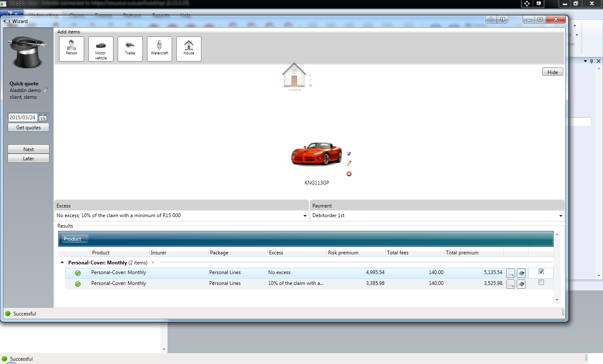Click the quote date input field
Screen dimensions: 603x364
click(x=23, y=118)
